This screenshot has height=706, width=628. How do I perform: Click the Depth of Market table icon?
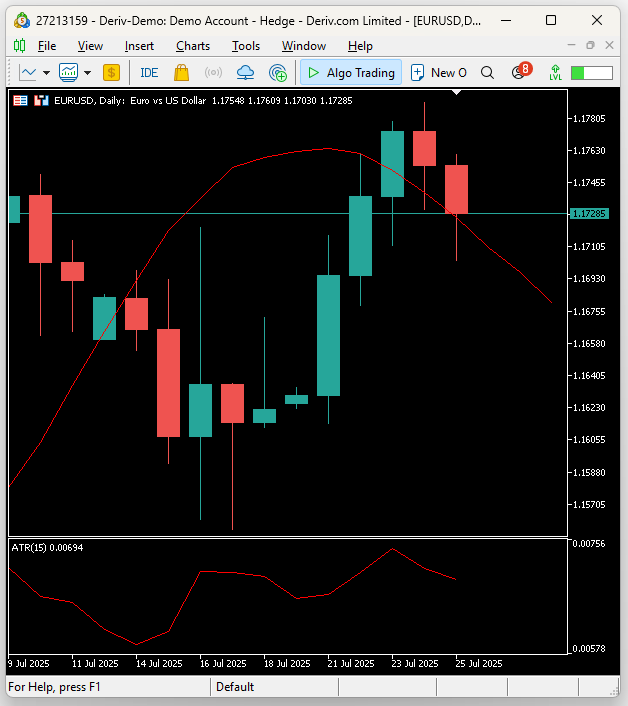(20, 100)
